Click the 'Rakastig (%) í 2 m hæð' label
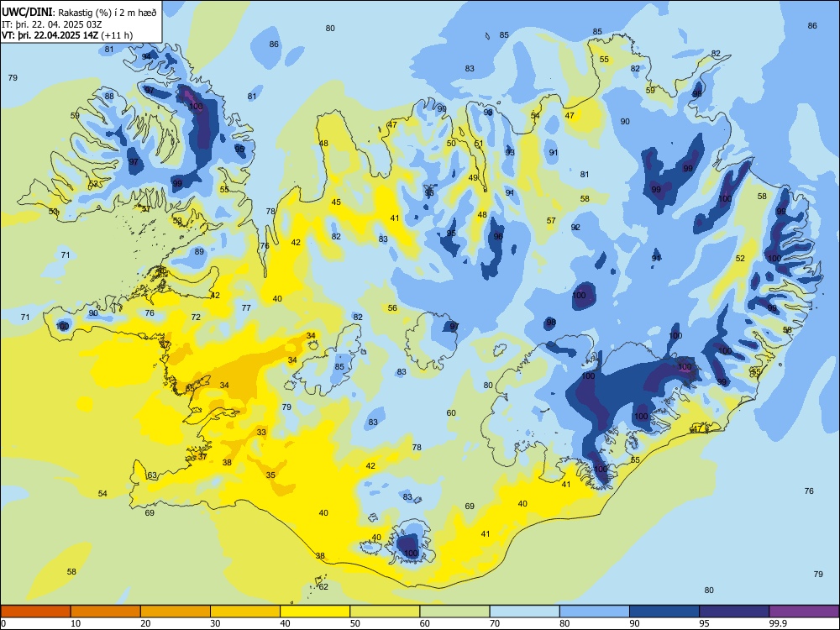Viewport: 840px width, 630px height. click(x=108, y=13)
